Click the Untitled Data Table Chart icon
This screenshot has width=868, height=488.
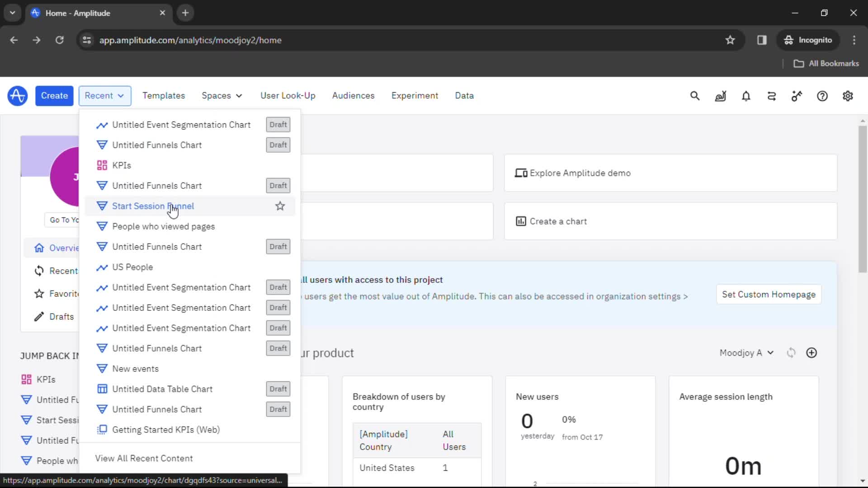(x=102, y=389)
